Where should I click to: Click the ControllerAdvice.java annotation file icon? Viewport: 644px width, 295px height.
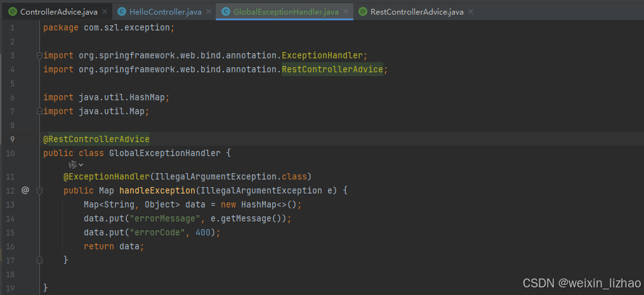point(12,12)
